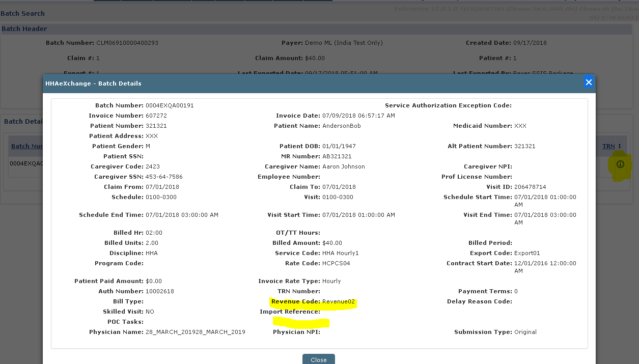Image resolution: width=639 pixels, height=364 pixels.
Task: Click the Batch Search page heading
Action: point(23,13)
